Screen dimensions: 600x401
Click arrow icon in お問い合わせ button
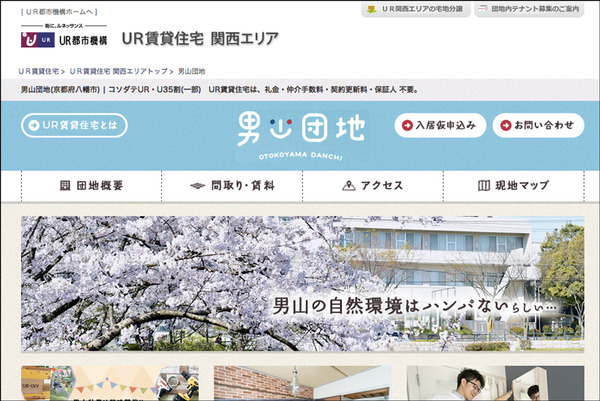click(x=506, y=125)
